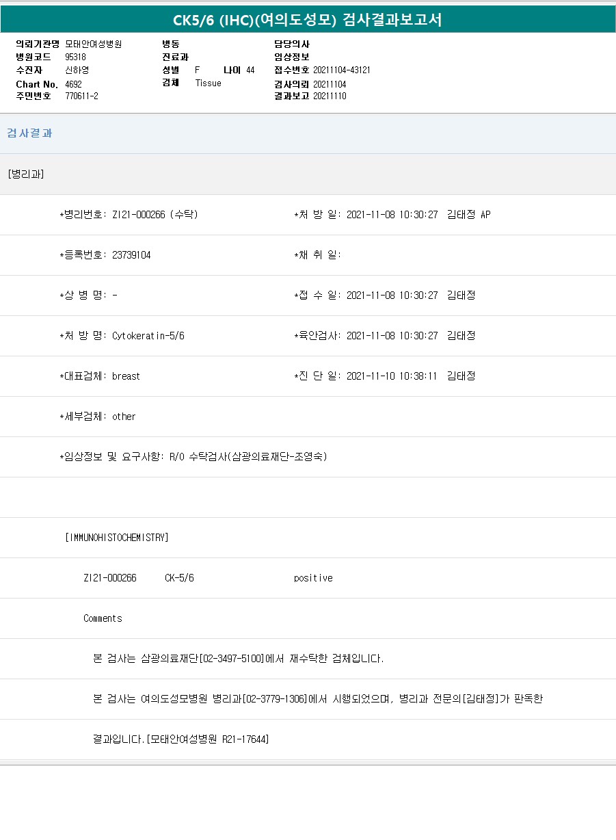Select the '*육안검사' gross exam date line
Screen dimensions: 616x840
[x=384, y=335]
